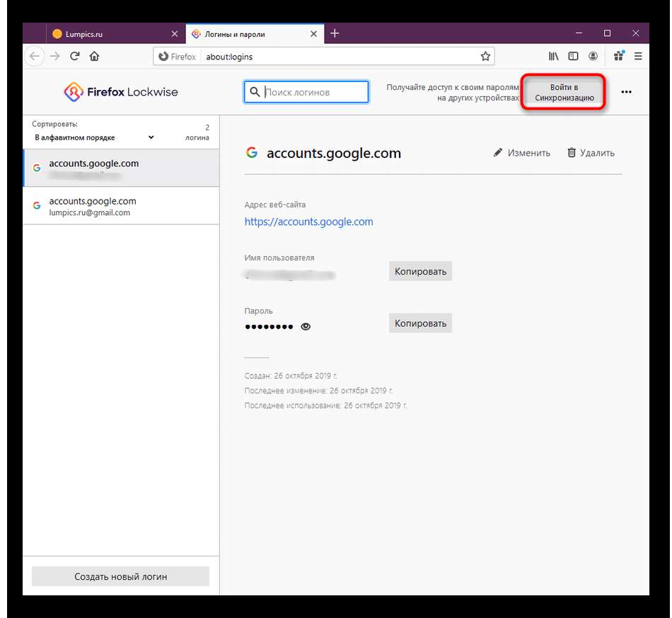This screenshot has width=672, height=618.
Task: Open the https://accounts.google.com link
Action: (x=308, y=222)
